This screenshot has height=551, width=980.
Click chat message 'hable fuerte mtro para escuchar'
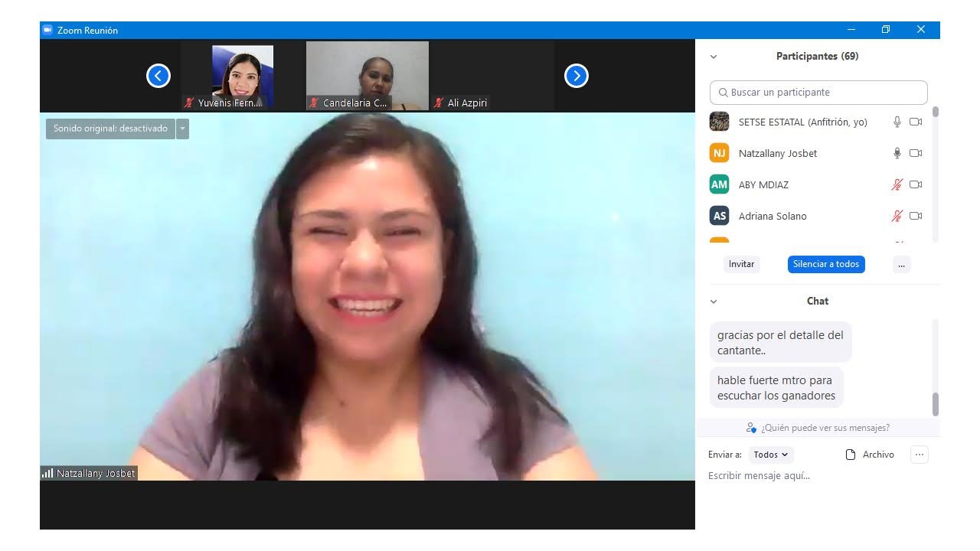pyautogui.click(x=776, y=387)
